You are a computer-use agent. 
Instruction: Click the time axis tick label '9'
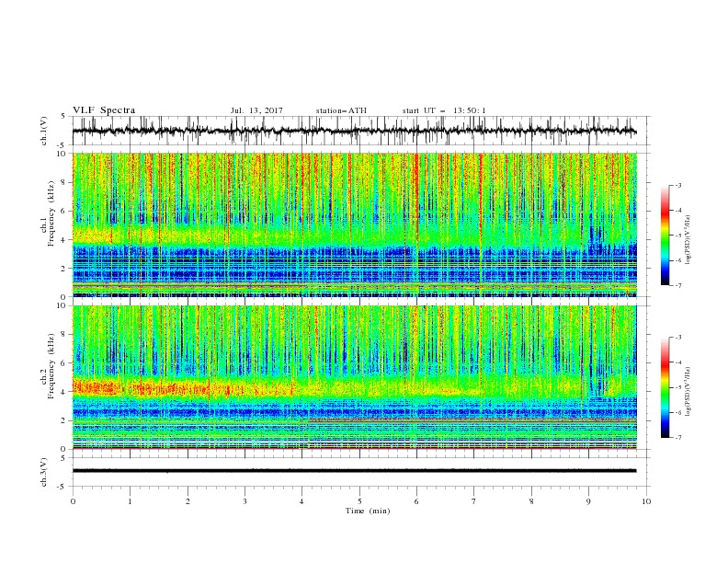tap(588, 501)
